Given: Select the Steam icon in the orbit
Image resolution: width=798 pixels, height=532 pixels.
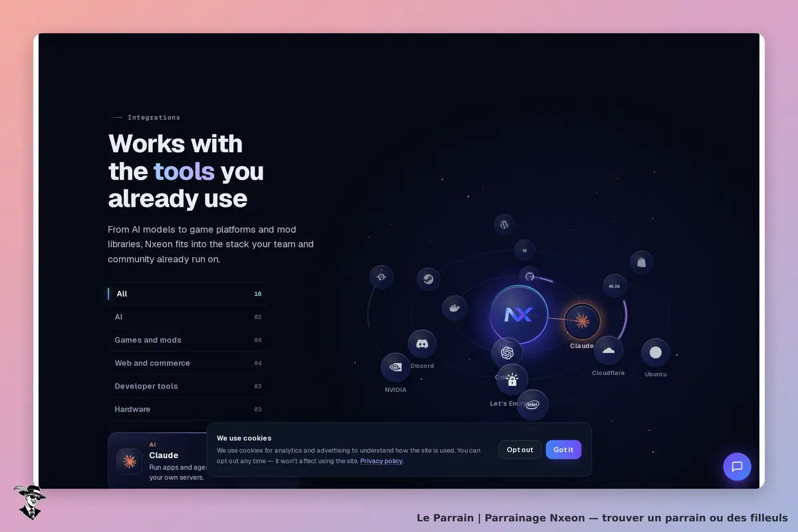Looking at the screenshot, I should pyautogui.click(x=428, y=279).
